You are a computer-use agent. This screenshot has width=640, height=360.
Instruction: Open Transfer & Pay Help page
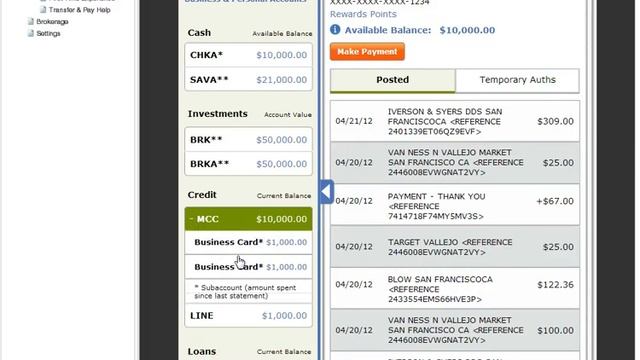[80, 9]
